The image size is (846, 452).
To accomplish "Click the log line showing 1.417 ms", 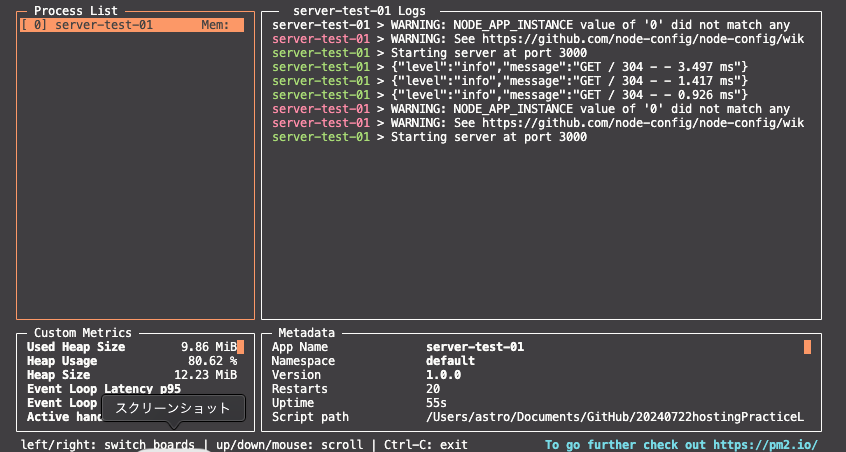I will pyautogui.click(x=510, y=81).
